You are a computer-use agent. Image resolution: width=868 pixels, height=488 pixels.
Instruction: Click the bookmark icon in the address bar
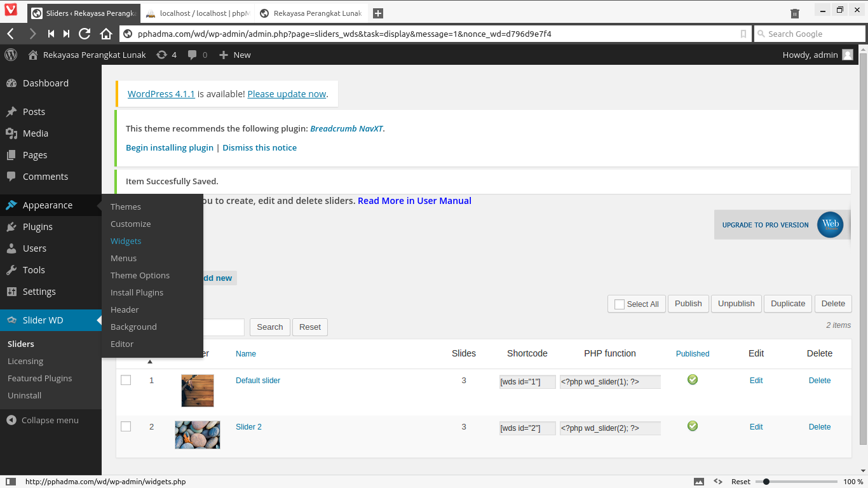tap(743, 34)
